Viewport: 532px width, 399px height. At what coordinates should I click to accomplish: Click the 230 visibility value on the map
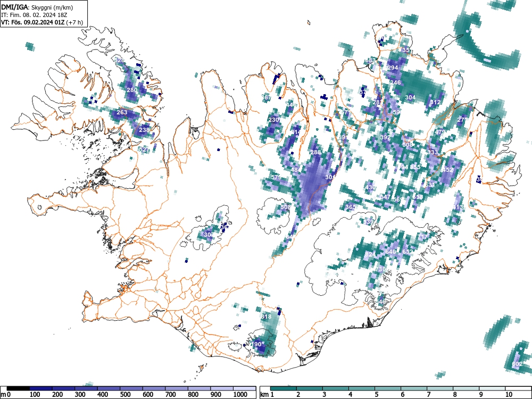coord(273,120)
